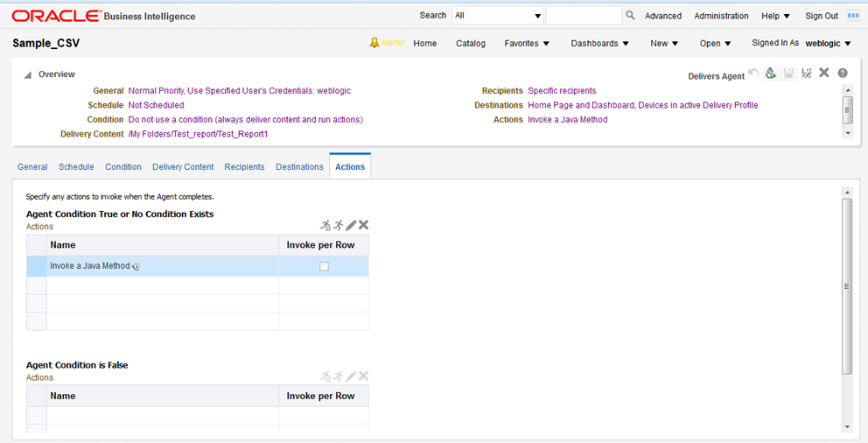Click in the search text input field
This screenshot has width=868, height=443.
[x=584, y=16]
